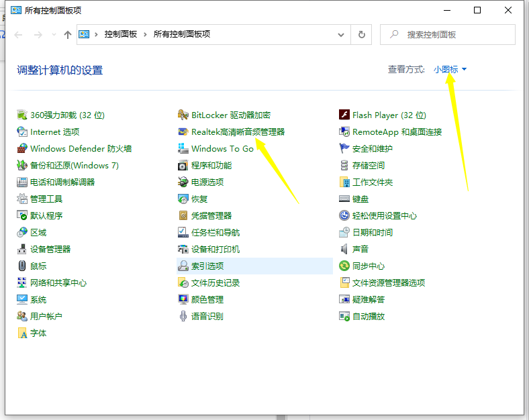Go up one level with Up arrow

[x=68, y=35]
